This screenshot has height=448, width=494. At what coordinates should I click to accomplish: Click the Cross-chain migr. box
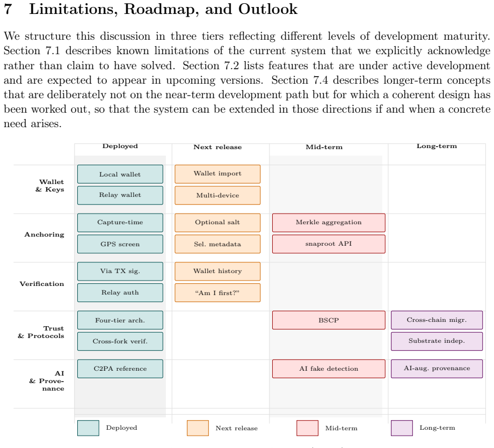pos(437,320)
